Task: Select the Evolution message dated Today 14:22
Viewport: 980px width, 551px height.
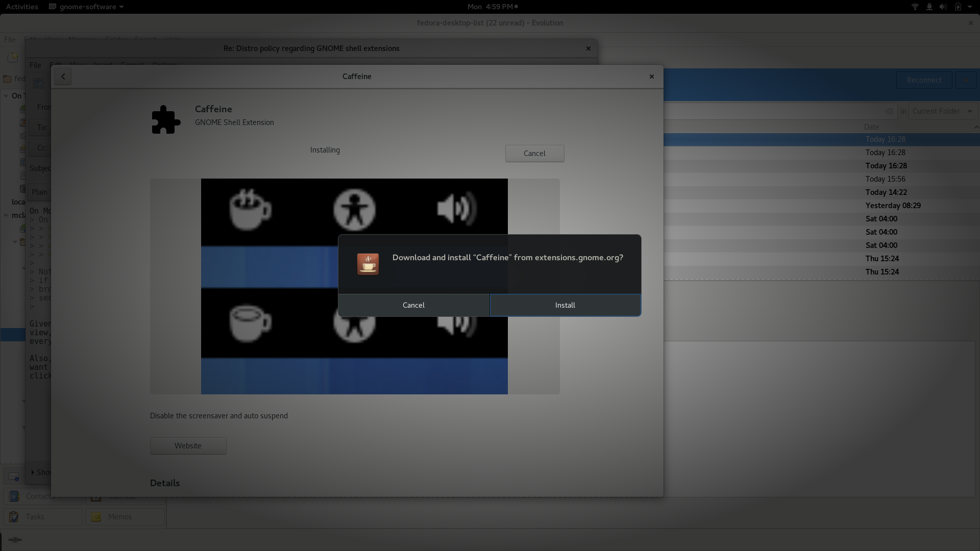Action: 822,192
